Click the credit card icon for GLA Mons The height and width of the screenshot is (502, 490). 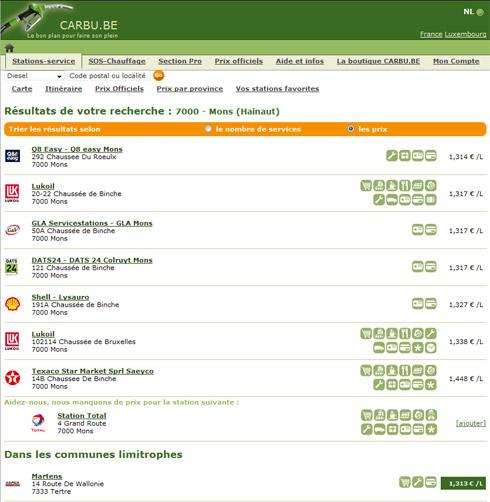431,230
